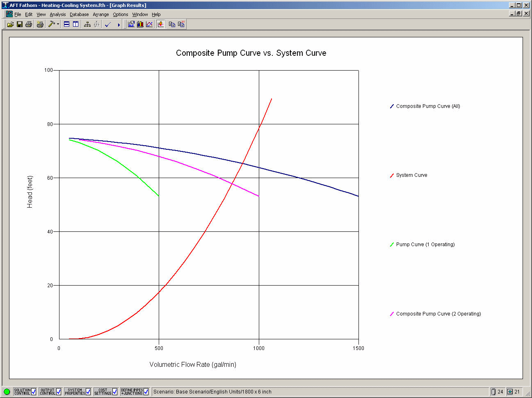Click the Print icon in the toolbar
This screenshot has width=532, height=398.
[28, 25]
